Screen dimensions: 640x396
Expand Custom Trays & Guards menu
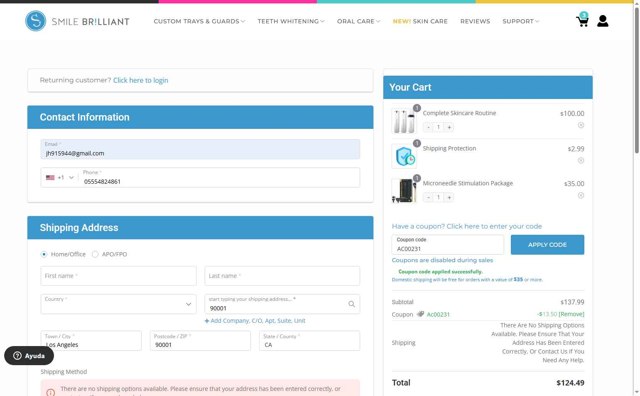tap(199, 21)
